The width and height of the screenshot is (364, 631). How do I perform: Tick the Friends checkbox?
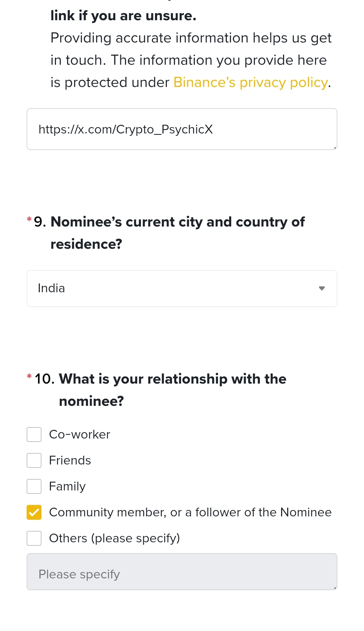click(x=34, y=460)
